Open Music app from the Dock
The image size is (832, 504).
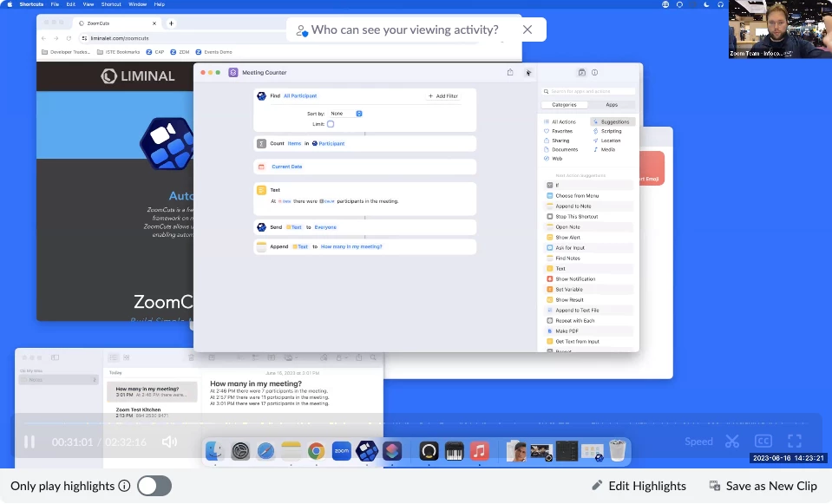[x=480, y=451]
